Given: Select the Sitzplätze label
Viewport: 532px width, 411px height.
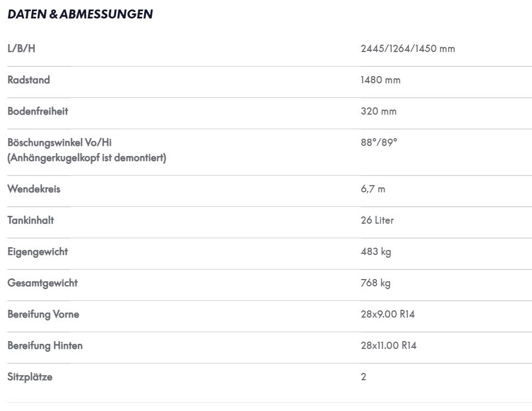Looking at the screenshot, I should [x=30, y=377].
